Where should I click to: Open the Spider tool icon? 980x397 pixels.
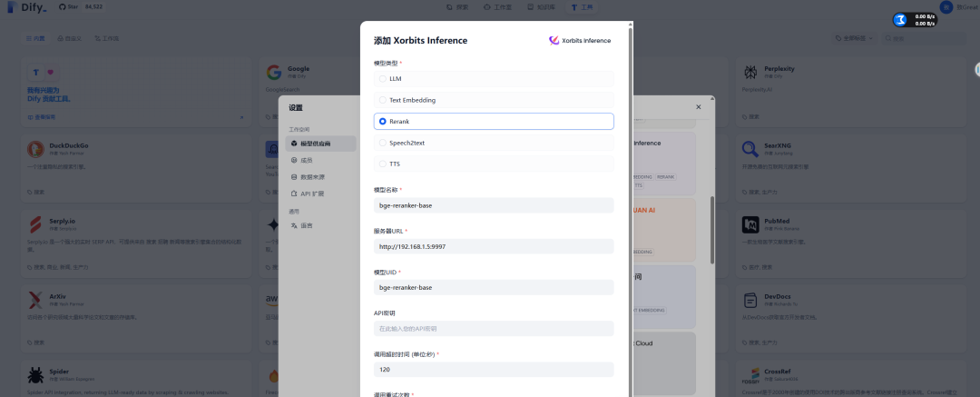35,375
